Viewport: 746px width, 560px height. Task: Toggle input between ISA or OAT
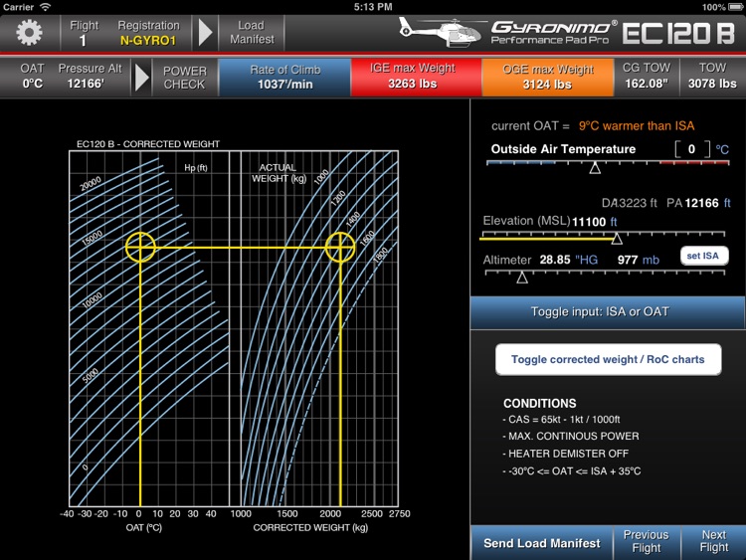[x=607, y=312]
